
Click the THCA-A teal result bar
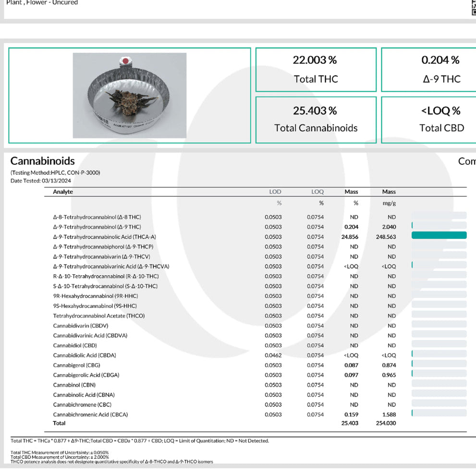tap(439, 235)
